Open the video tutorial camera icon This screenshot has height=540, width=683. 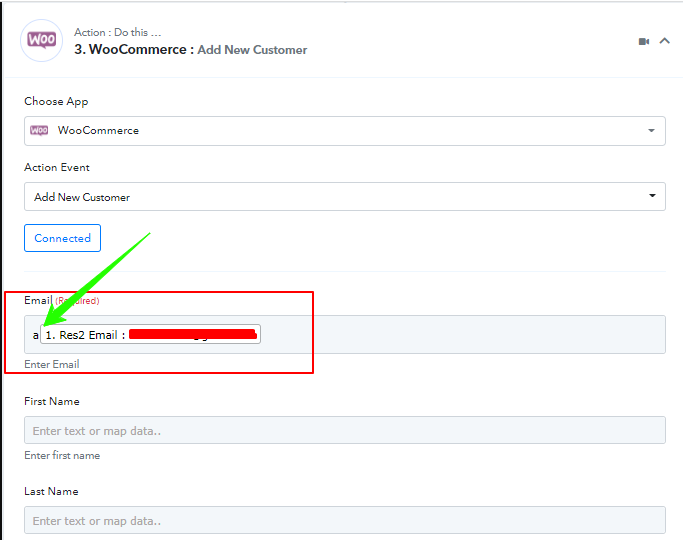[644, 41]
